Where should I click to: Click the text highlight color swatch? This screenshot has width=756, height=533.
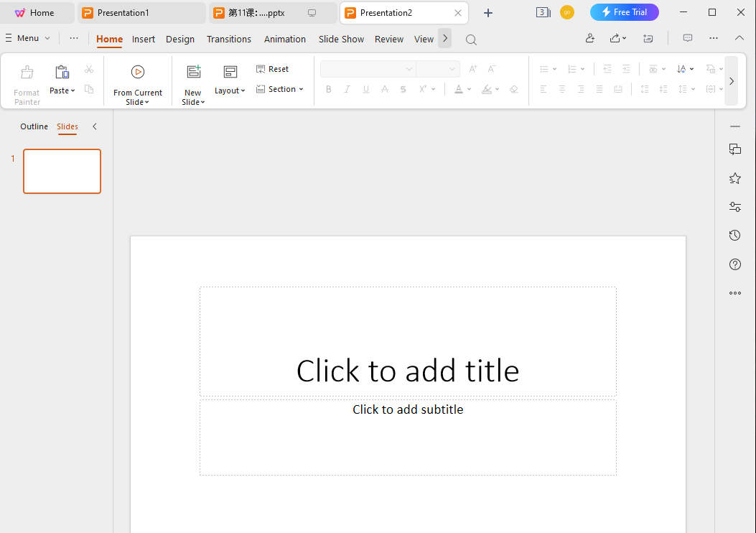tap(487, 89)
